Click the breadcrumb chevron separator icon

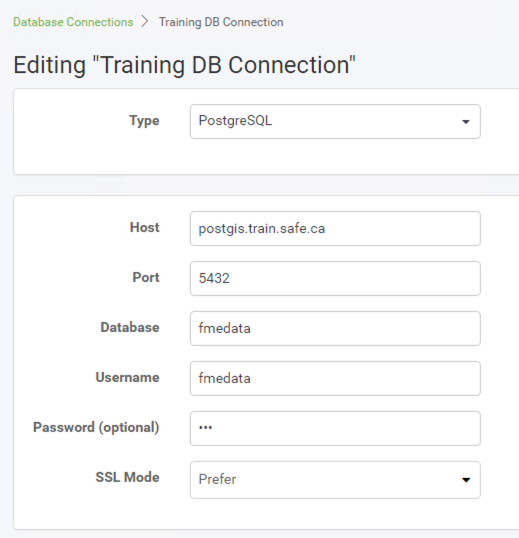pyautogui.click(x=145, y=21)
